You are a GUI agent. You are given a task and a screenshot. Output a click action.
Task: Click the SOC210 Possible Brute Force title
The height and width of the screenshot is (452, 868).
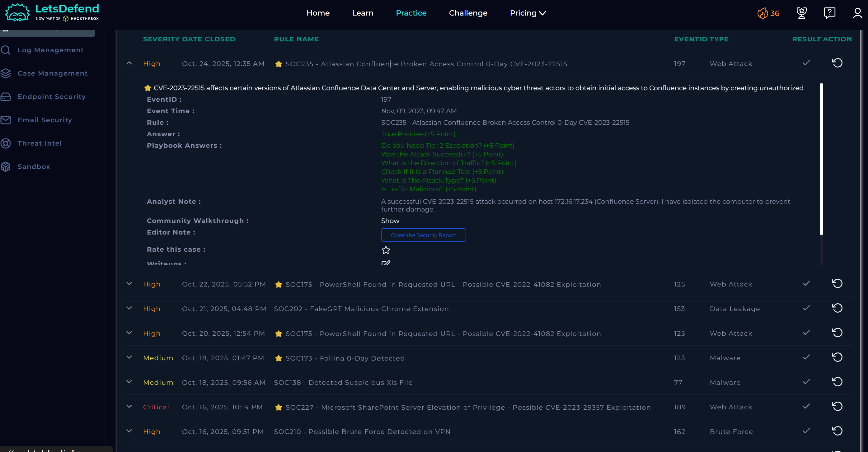(x=362, y=432)
